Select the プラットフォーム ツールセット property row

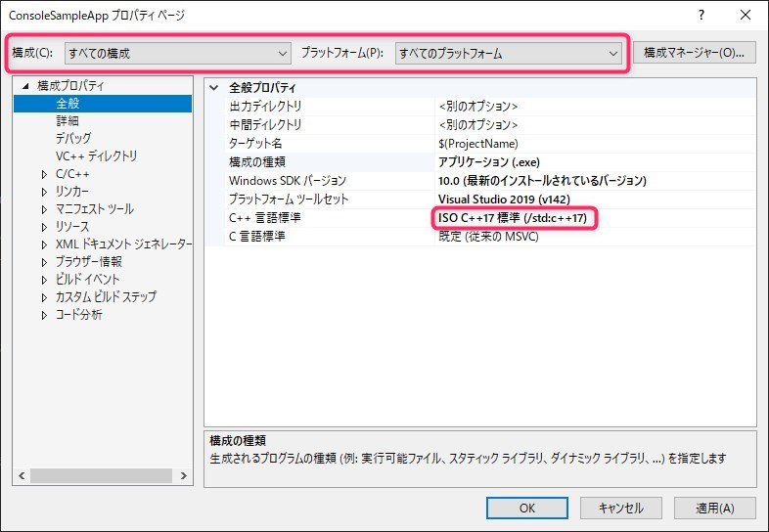(489, 199)
